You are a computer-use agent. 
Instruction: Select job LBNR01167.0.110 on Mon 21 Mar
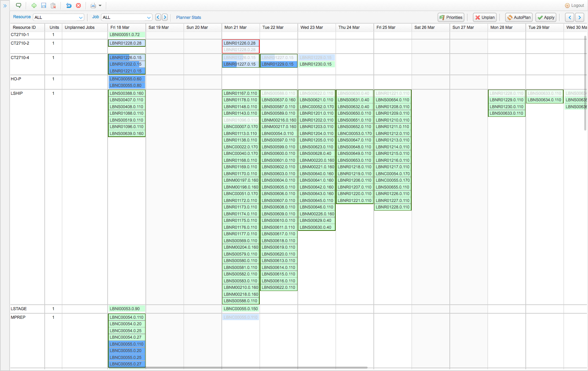(241, 93)
